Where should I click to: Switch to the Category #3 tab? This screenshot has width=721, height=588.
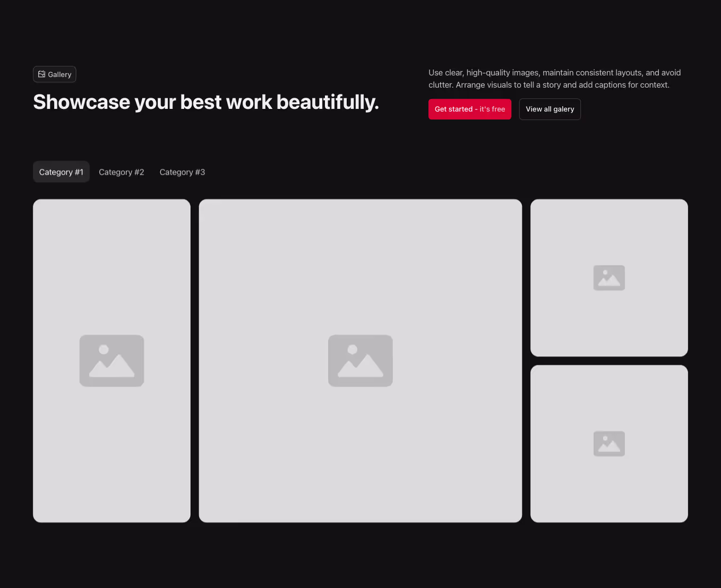pyautogui.click(x=182, y=172)
